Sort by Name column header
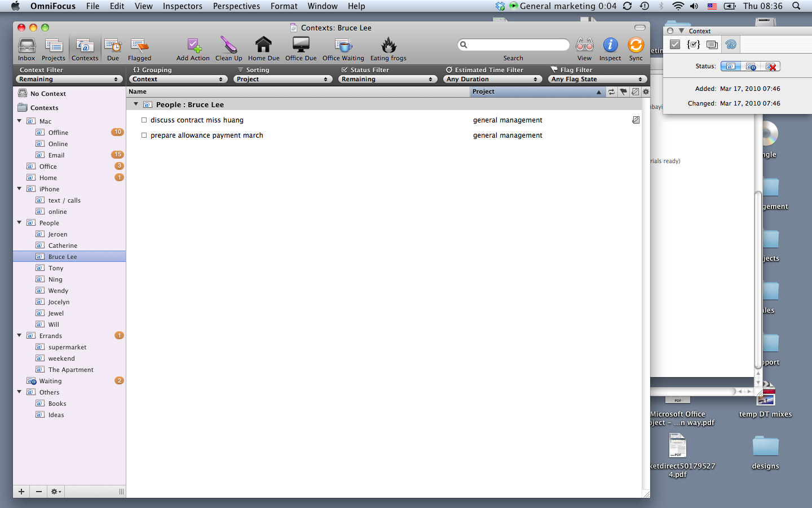 pyautogui.click(x=298, y=91)
